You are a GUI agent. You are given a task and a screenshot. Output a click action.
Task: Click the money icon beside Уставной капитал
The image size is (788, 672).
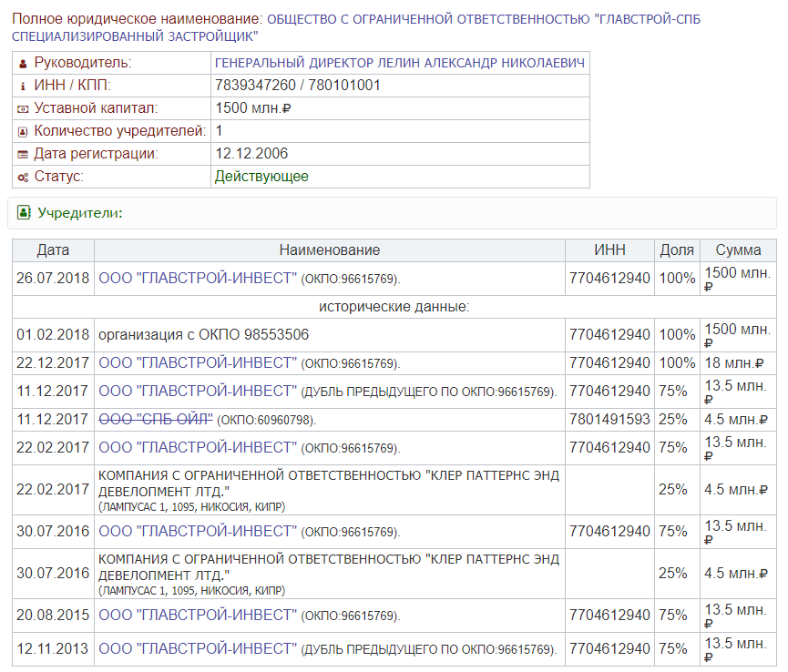23,109
